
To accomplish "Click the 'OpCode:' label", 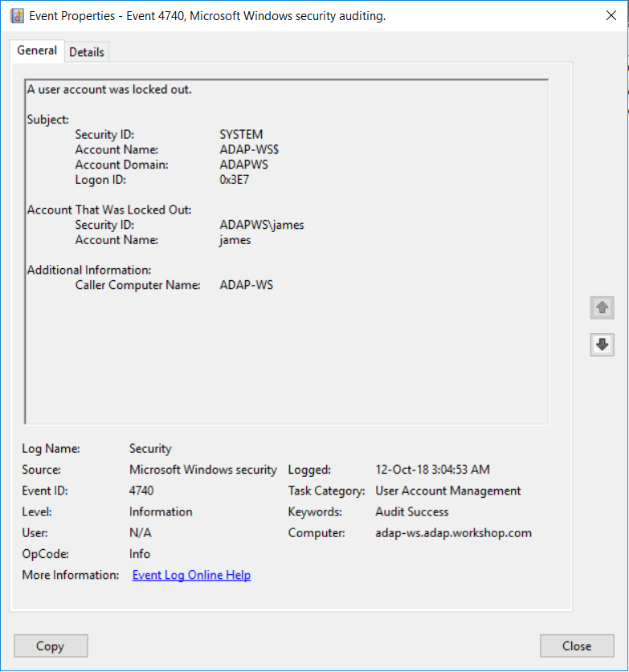I will coord(45,554).
